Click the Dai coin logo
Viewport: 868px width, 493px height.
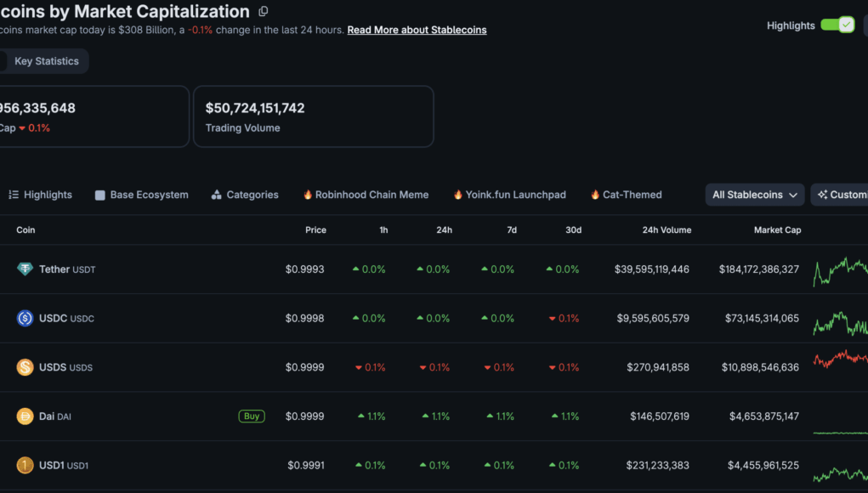tap(25, 416)
